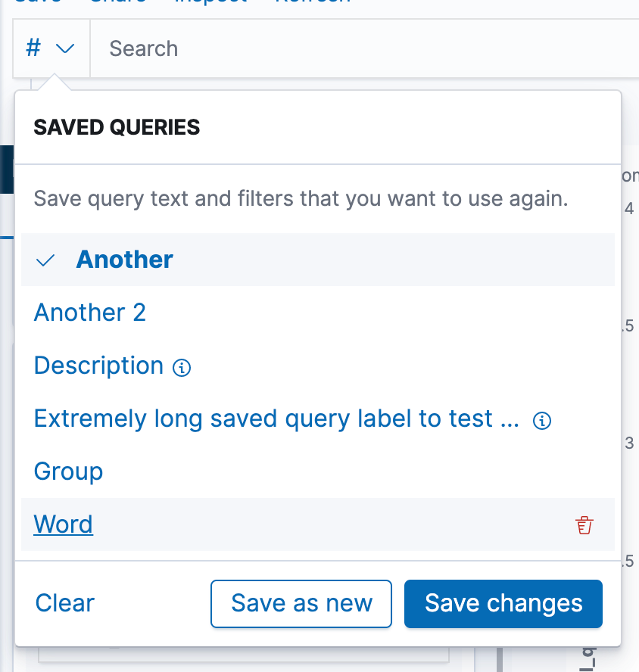Click the checkmark beside Another
This screenshot has width=639, height=672.
[45, 260]
